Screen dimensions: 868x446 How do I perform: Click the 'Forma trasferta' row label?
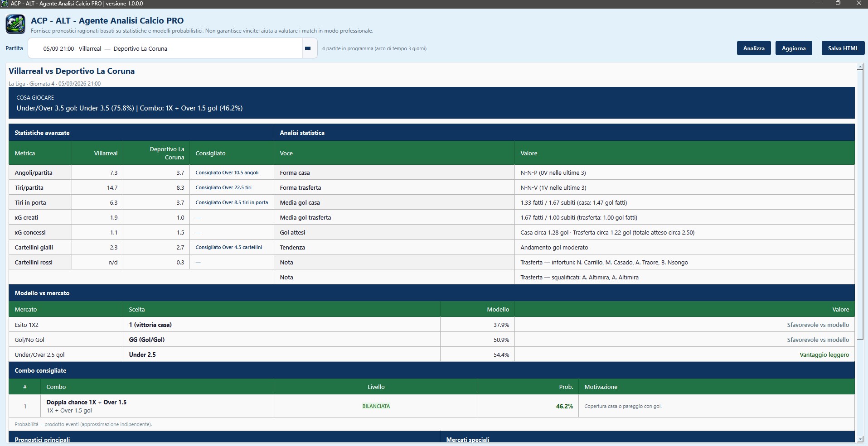[x=301, y=187]
